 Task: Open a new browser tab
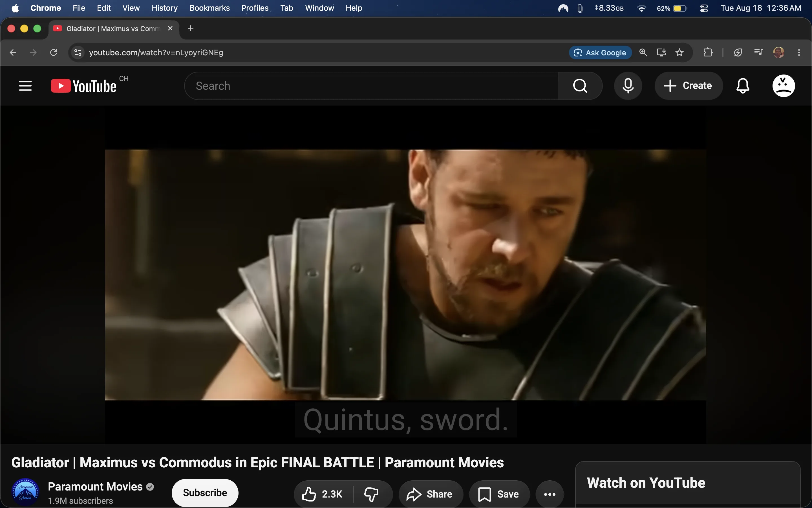pyautogui.click(x=191, y=29)
